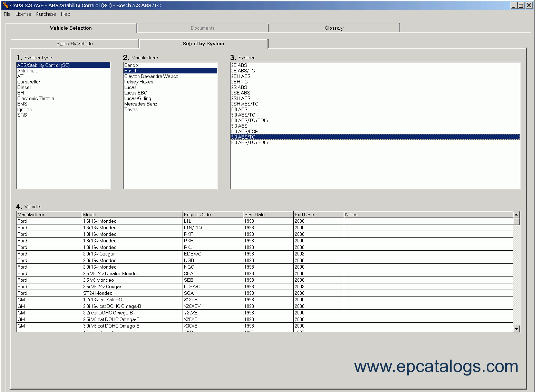The width and height of the screenshot is (535, 392).
Task: Select the 5.3 ABS/TC (EDL) system
Action: [x=375, y=142]
